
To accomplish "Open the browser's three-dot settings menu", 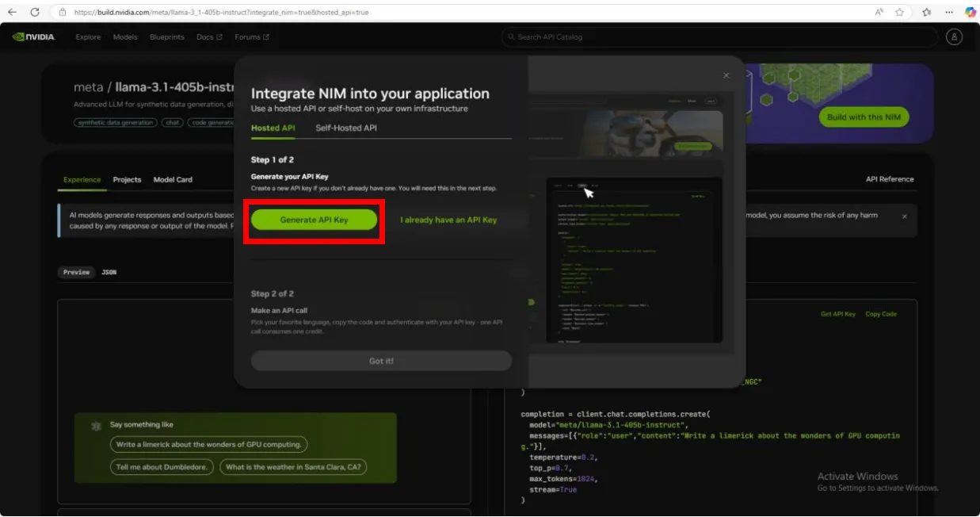I will pos(948,13).
